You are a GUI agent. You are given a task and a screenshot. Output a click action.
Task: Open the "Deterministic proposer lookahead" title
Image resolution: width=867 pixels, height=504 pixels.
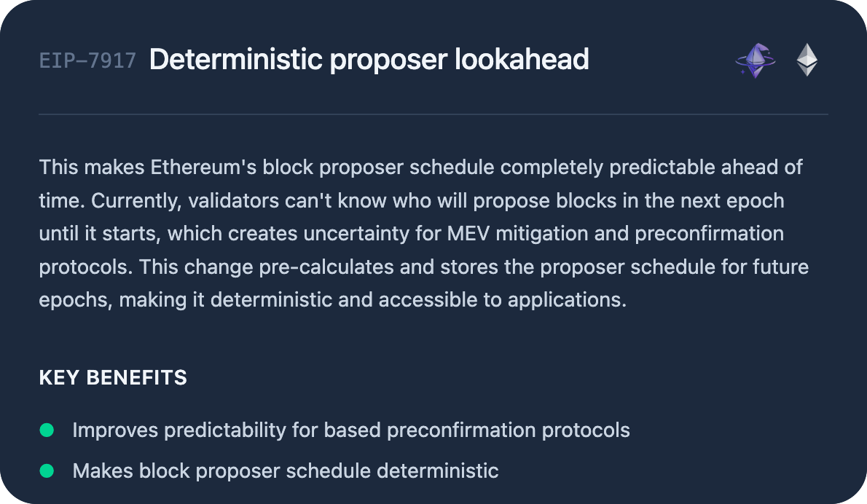tap(369, 60)
